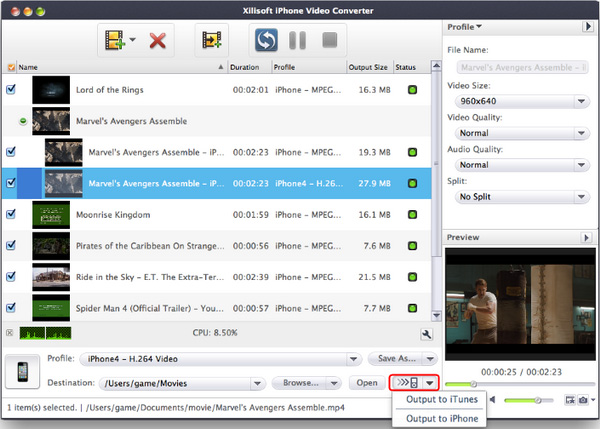Click the Browse... button
The image size is (600, 429).
point(300,383)
